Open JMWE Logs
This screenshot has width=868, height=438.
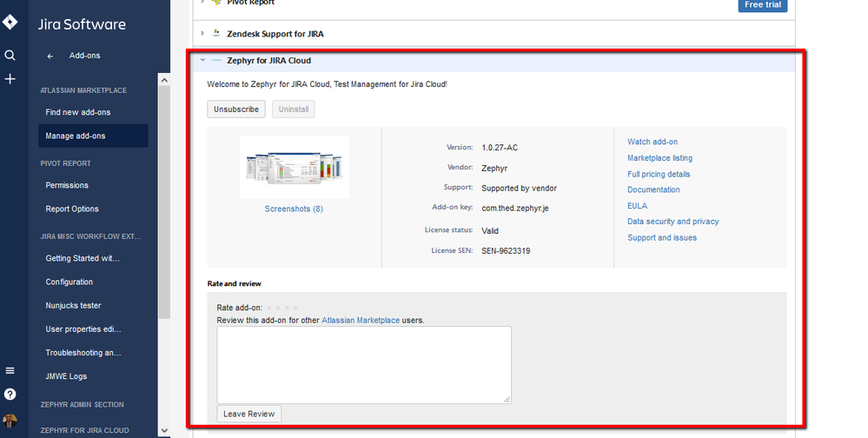pos(66,376)
